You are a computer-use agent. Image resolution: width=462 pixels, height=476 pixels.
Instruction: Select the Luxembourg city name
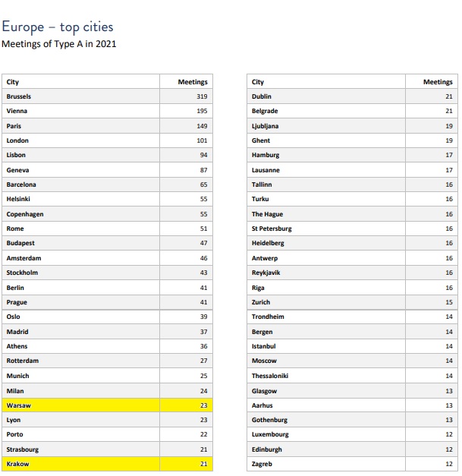tap(270, 434)
